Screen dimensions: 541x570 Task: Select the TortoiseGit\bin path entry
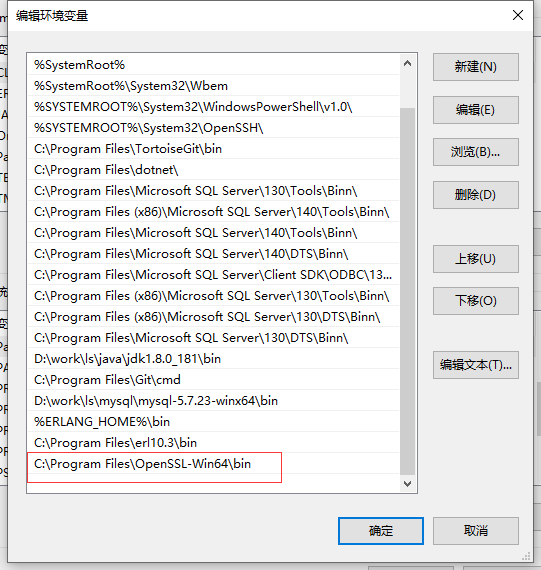click(x=213, y=149)
